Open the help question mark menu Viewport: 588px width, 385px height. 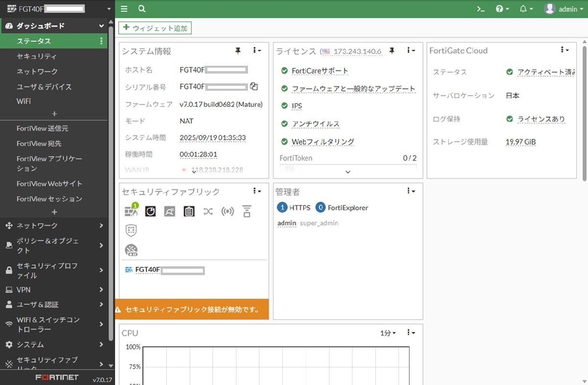coord(502,9)
